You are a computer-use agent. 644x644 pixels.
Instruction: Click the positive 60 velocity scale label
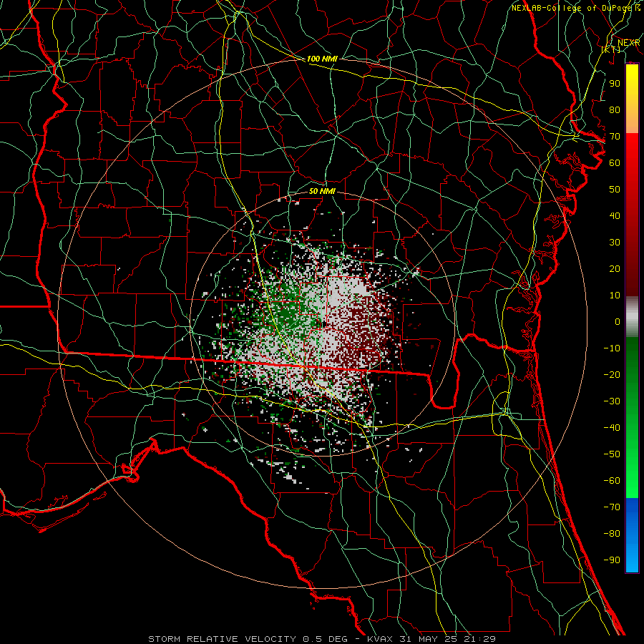coord(615,163)
